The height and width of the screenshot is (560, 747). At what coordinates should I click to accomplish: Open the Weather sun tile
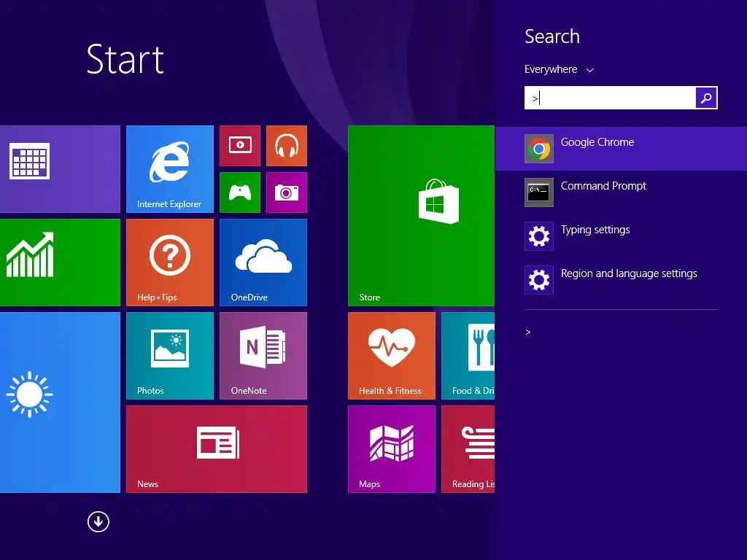pos(60,402)
